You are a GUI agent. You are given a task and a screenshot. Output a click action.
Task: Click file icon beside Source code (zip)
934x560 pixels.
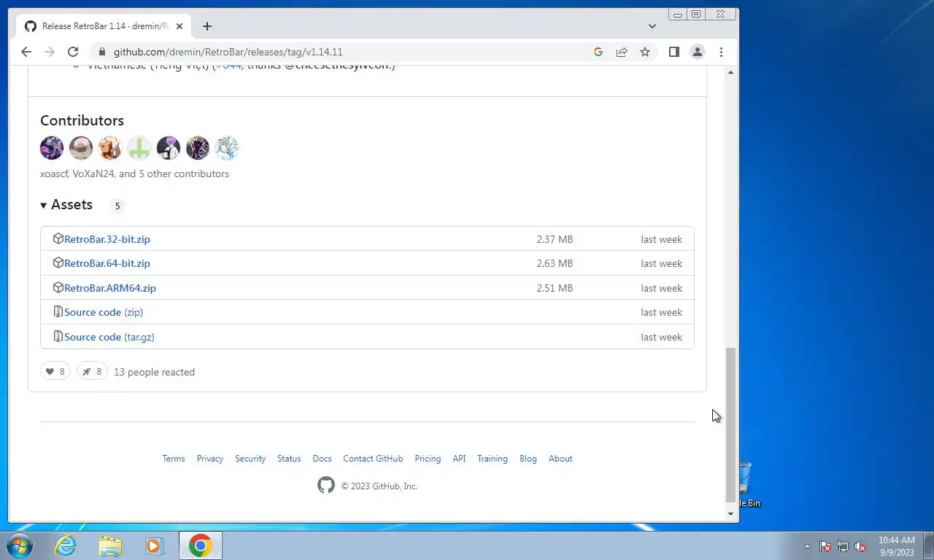point(58,312)
